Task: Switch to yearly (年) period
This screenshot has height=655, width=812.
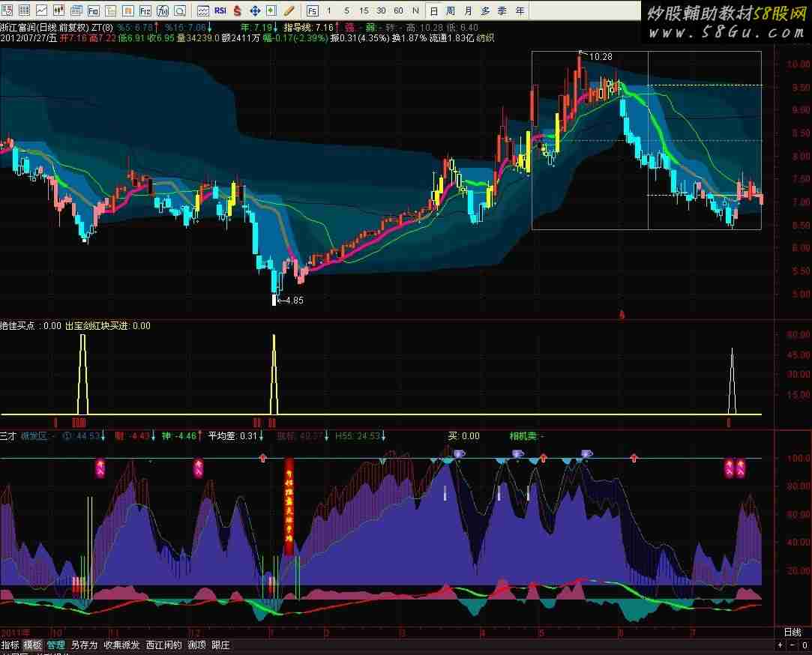Action: pyautogui.click(x=520, y=10)
